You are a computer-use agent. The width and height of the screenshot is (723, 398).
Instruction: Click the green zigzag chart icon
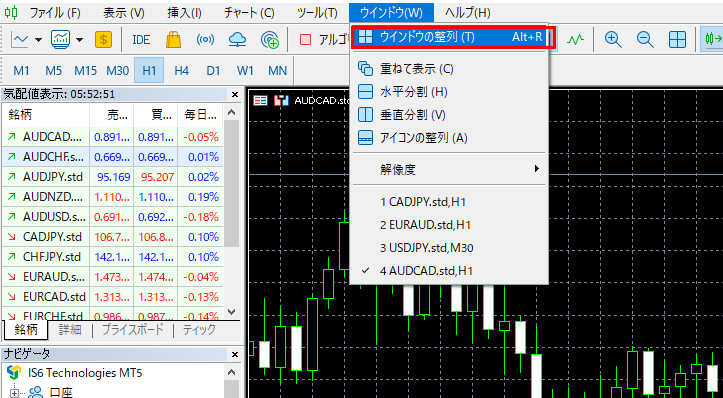click(575, 40)
